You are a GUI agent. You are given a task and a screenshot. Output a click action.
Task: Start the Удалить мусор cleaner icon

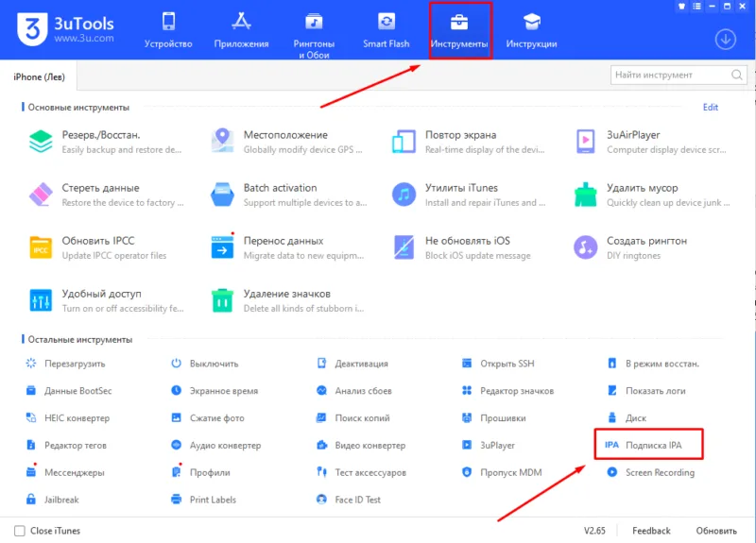(585, 195)
